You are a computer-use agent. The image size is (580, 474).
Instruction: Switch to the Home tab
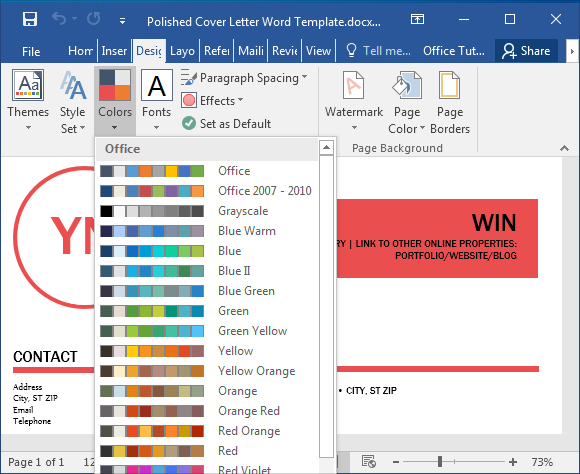click(x=80, y=51)
